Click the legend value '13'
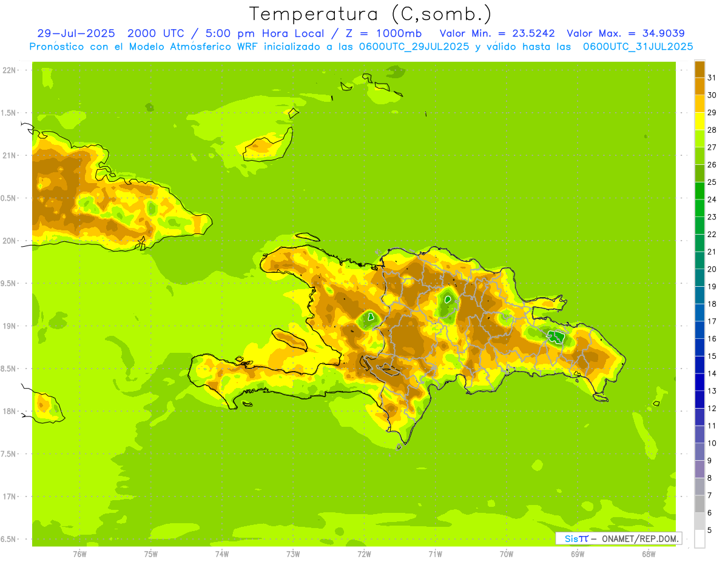728x562 pixels. pyautogui.click(x=712, y=391)
